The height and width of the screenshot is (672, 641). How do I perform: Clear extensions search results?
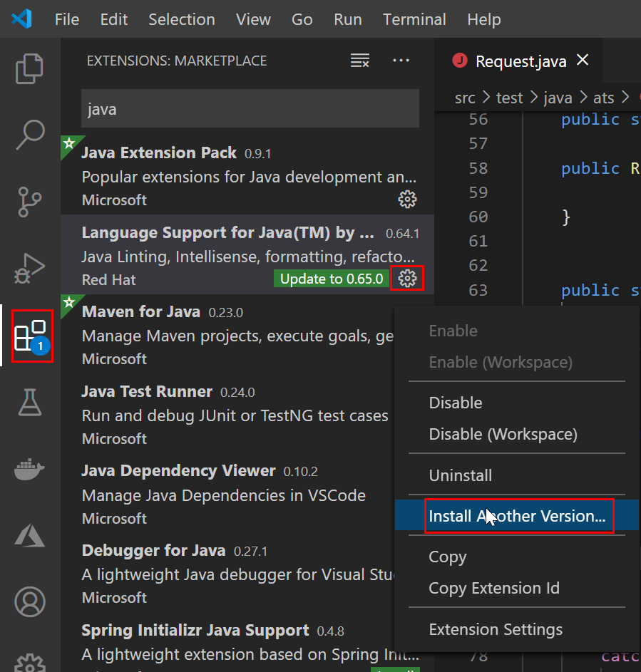[x=360, y=61]
